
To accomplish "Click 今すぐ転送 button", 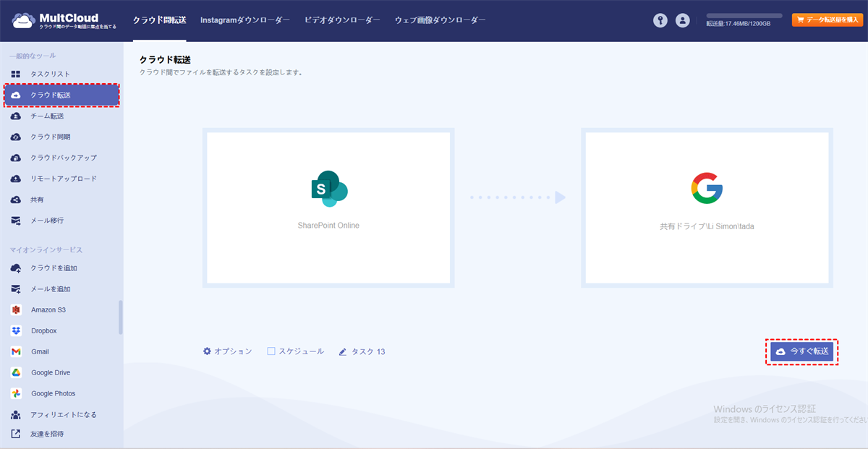I will [x=801, y=351].
